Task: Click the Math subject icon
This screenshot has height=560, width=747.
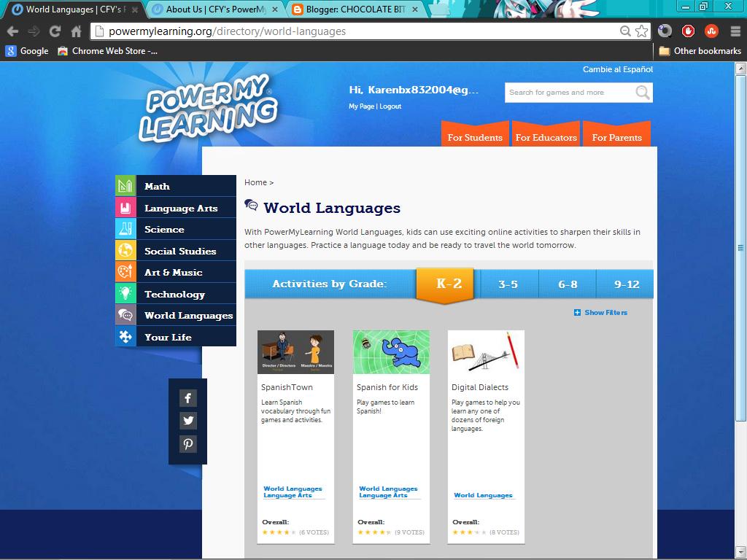Action: (x=125, y=186)
